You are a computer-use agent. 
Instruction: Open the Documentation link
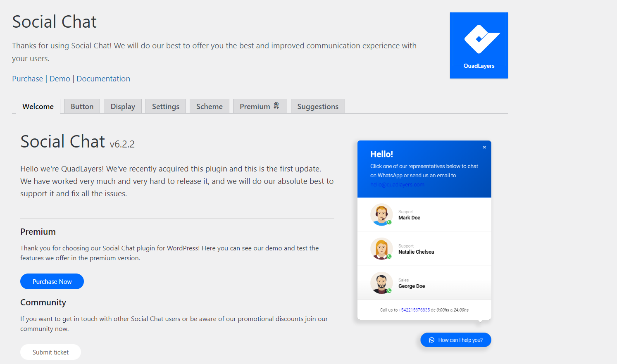[103, 79]
